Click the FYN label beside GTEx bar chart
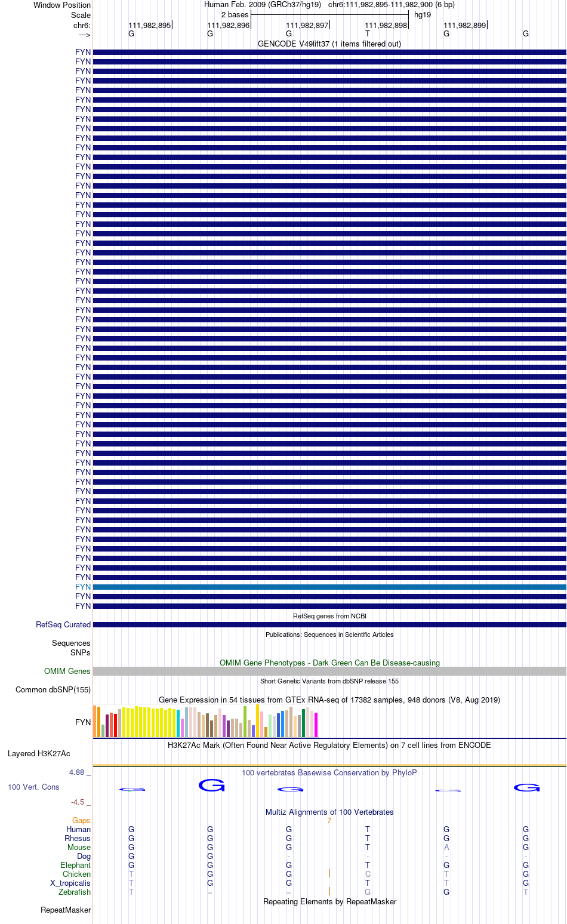 [x=83, y=722]
